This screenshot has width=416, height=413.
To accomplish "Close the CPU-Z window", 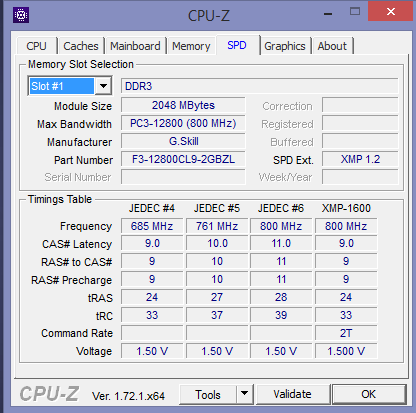I will pos(391,12).
